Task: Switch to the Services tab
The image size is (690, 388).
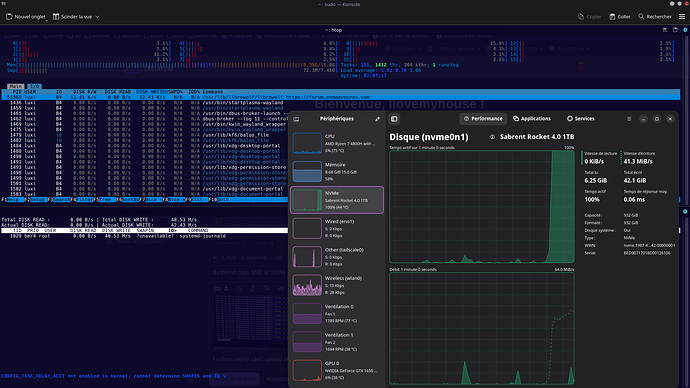Action: (x=580, y=119)
